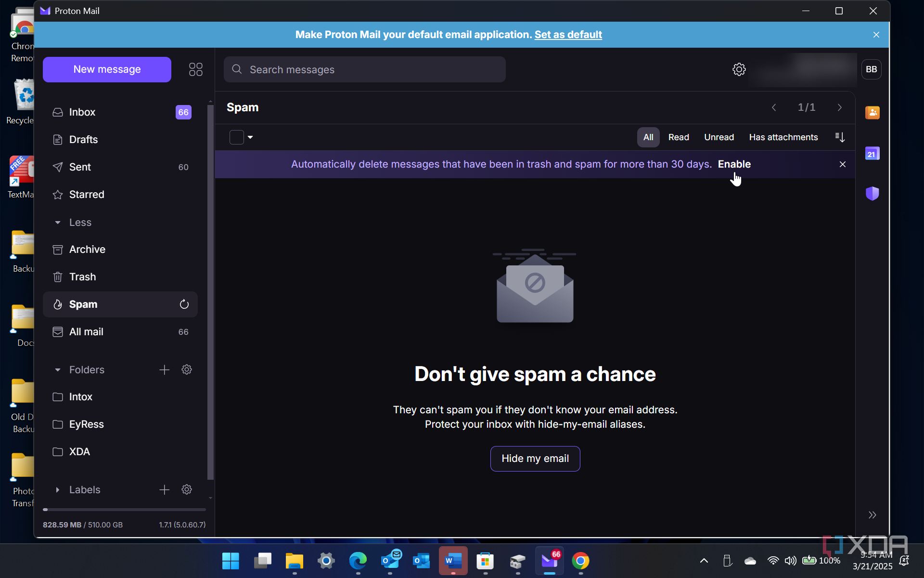Filter messages by All
The width and height of the screenshot is (924, 578).
point(648,137)
